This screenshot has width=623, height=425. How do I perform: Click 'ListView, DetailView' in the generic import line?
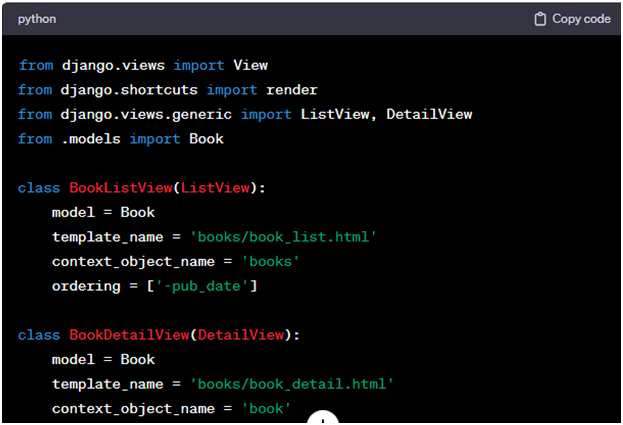(386, 114)
